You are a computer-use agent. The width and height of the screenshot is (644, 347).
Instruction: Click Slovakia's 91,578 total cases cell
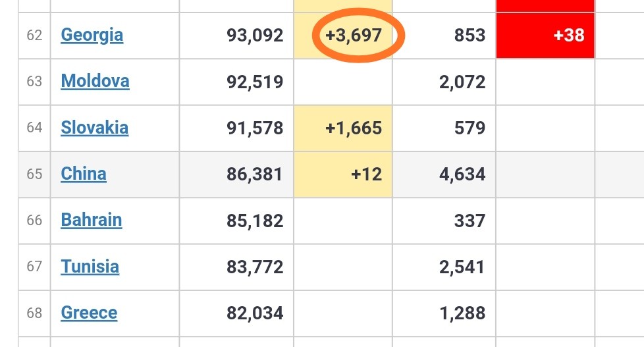click(254, 128)
